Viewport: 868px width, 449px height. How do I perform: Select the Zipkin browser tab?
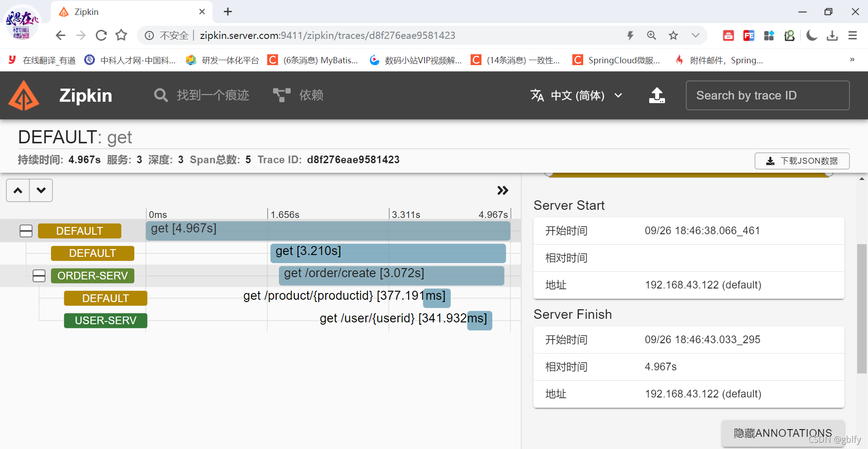pyautogui.click(x=131, y=12)
